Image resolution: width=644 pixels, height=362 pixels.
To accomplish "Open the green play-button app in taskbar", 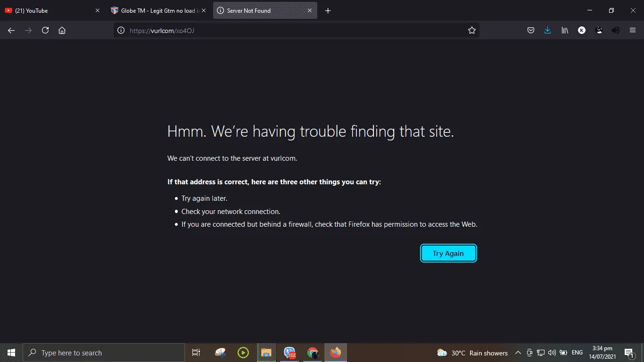I will 243,353.
